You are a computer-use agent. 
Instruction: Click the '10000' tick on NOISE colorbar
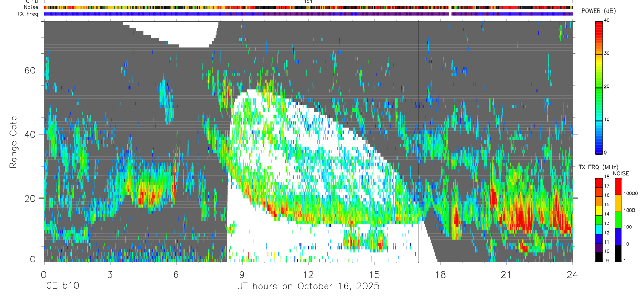[631, 193]
